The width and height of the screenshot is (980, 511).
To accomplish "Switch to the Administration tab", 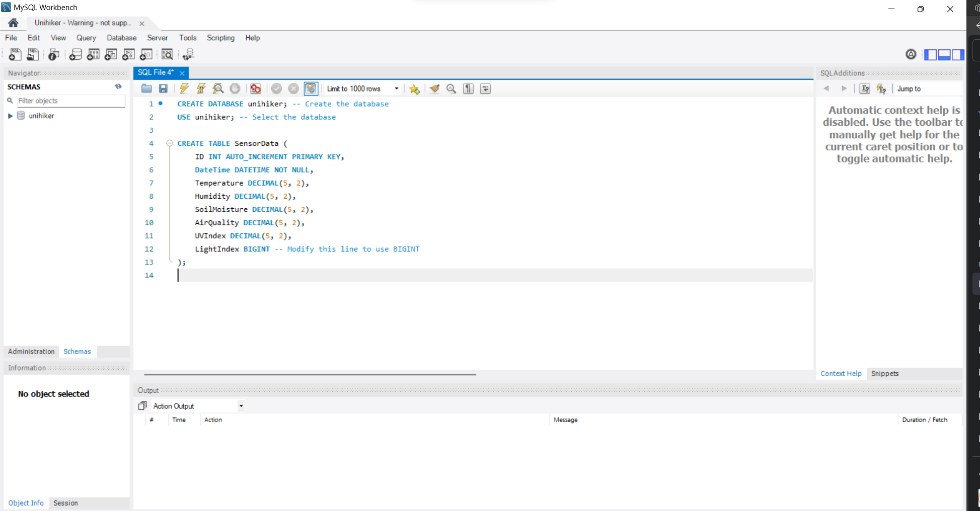I will tap(31, 352).
